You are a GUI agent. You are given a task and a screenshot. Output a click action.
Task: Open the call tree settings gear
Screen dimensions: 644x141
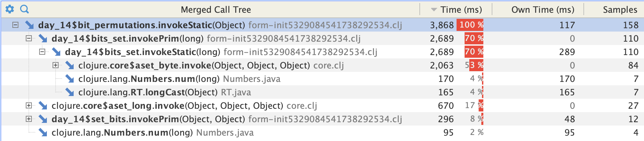tap(10, 9)
